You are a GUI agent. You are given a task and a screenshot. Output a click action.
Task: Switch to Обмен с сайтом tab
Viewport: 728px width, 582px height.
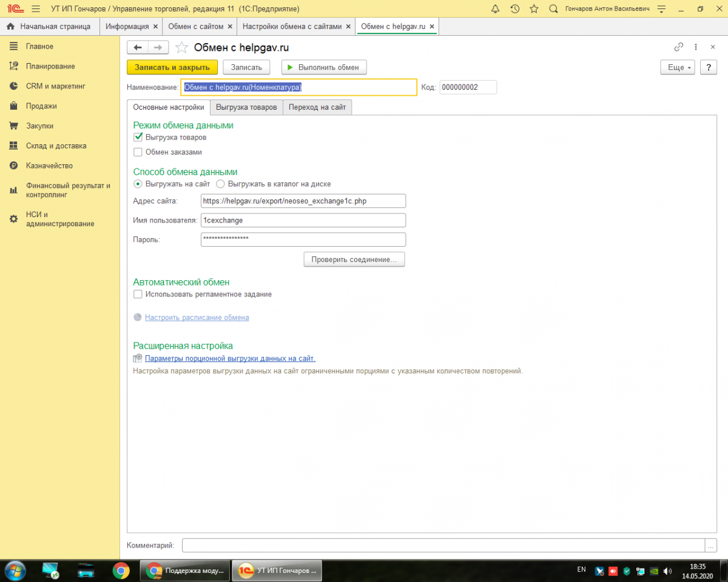[x=195, y=27]
